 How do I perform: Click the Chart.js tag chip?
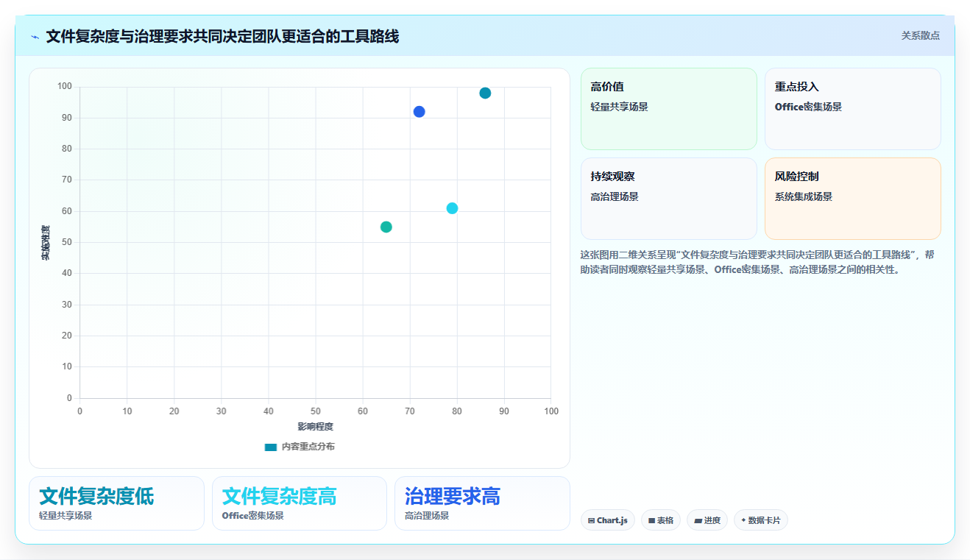click(608, 520)
